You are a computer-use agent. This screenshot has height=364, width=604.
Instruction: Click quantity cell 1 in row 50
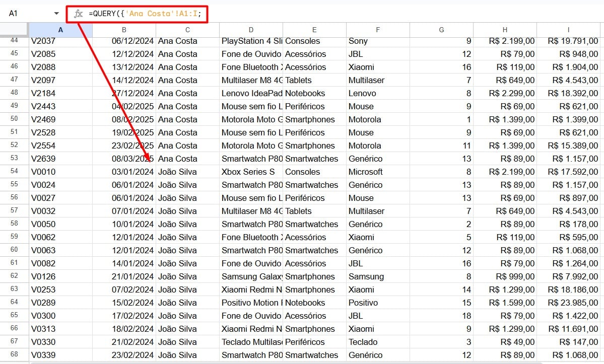point(441,119)
